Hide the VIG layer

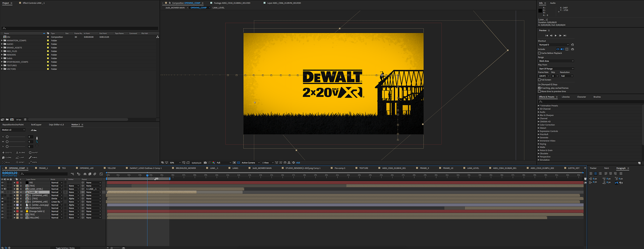tap(2, 183)
